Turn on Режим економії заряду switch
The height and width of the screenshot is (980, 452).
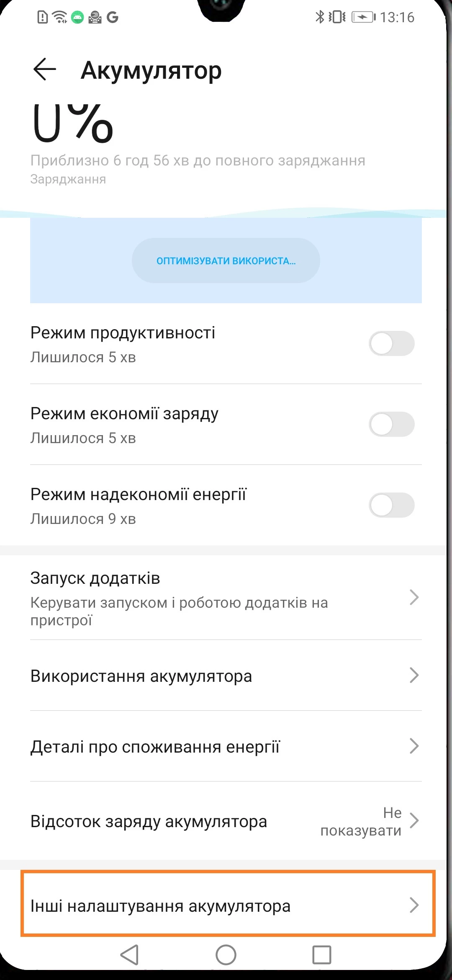391,424
